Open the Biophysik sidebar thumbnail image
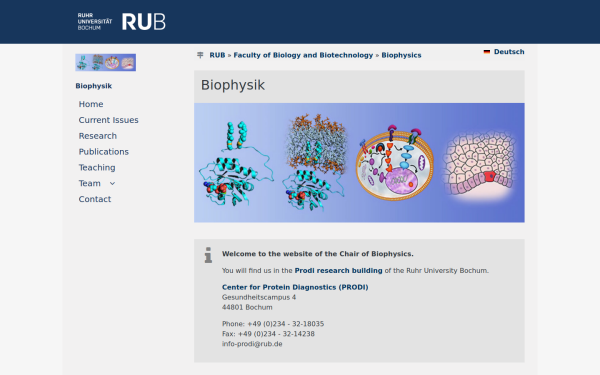The height and width of the screenshot is (375, 600). (106, 62)
